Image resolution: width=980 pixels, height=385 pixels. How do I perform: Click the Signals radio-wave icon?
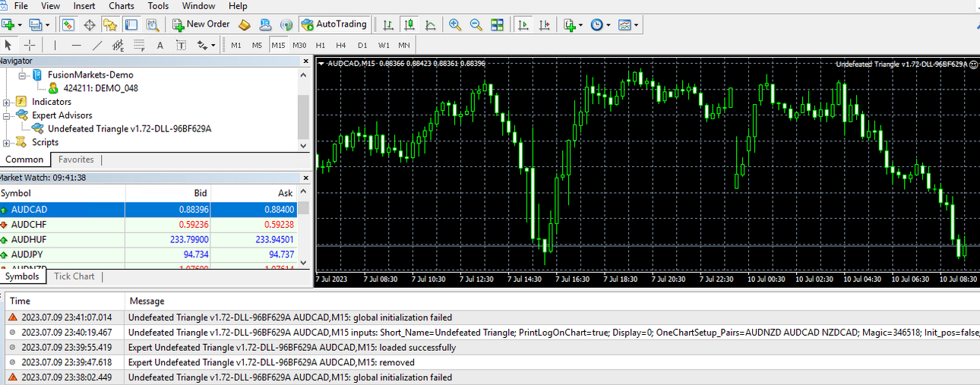pyautogui.click(x=286, y=24)
